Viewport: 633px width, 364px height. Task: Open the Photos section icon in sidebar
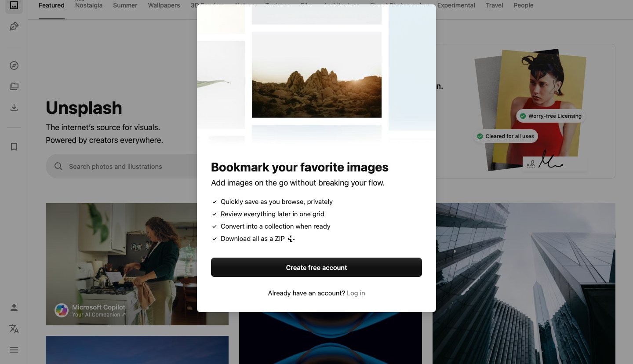point(14,5)
